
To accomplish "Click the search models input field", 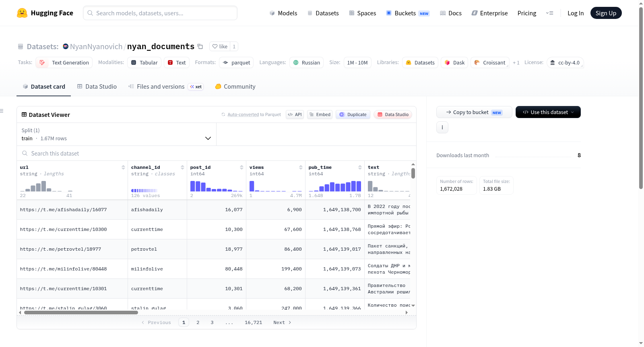I will [x=160, y=13].
